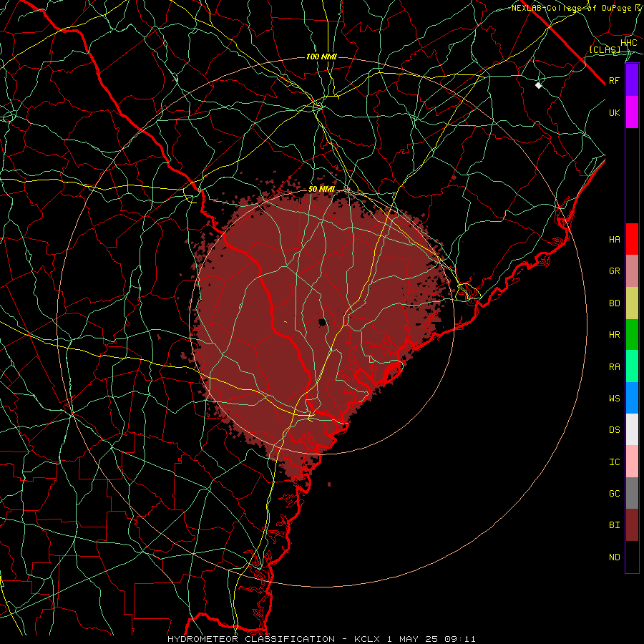Click the WS legend label
The height and width of the screenshot is (644, 644).
(x=615, y=398)
